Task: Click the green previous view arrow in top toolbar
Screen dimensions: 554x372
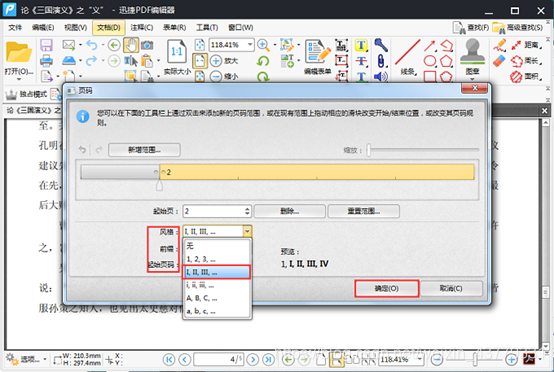Action: pyautogui.click(x=114, y=45)
